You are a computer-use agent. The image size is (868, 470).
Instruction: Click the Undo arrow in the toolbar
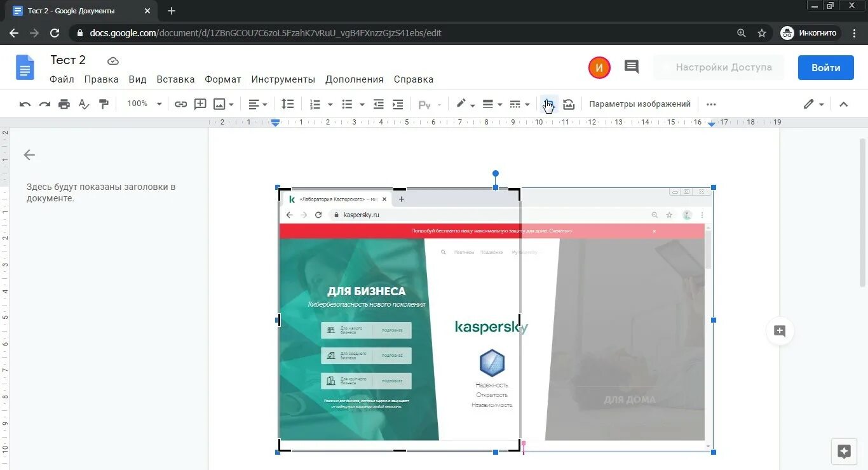tap(25, 104)
